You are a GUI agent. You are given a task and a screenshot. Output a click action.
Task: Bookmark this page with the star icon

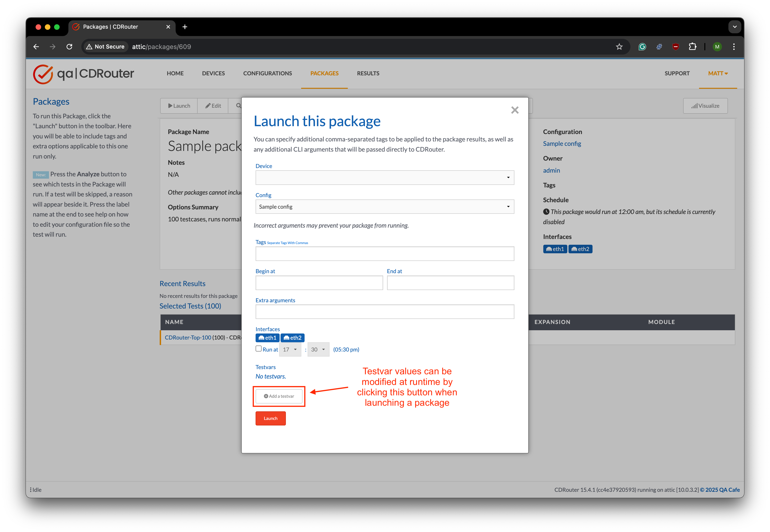point(619,47)
